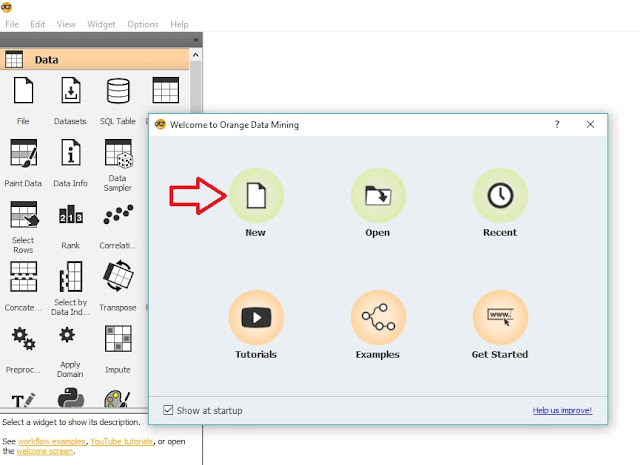Open the Edit menu
This screenshot has height=465, width=640.
click(x=38, y=24)
